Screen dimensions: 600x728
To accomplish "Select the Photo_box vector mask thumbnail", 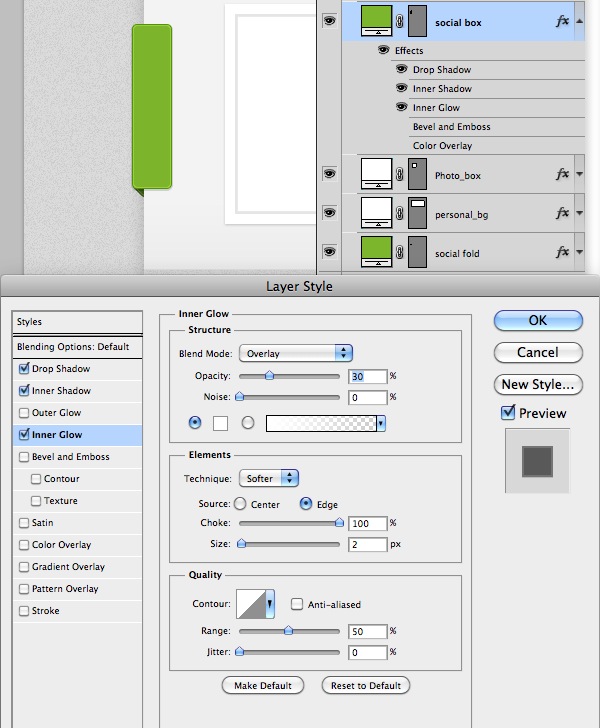I will pyautogui.click(x=417, y=174).
